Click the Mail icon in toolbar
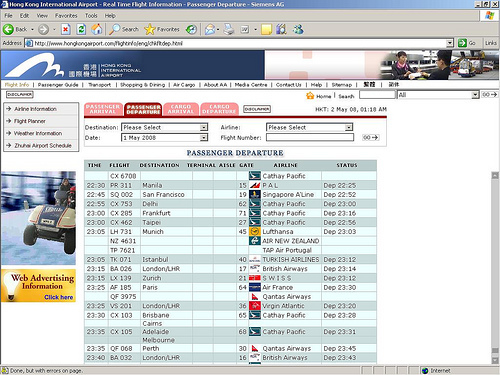Screen dimensions: 500x375 [x=210, y=29]
